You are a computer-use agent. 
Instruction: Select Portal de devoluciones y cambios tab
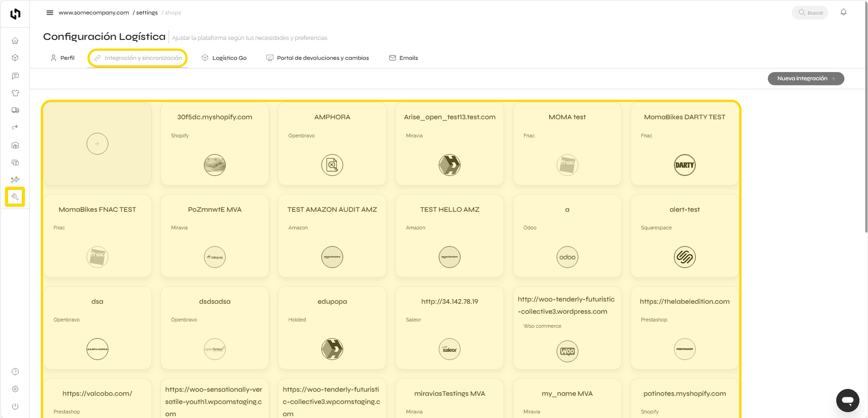pyautogui.click(x=318, y=58)
